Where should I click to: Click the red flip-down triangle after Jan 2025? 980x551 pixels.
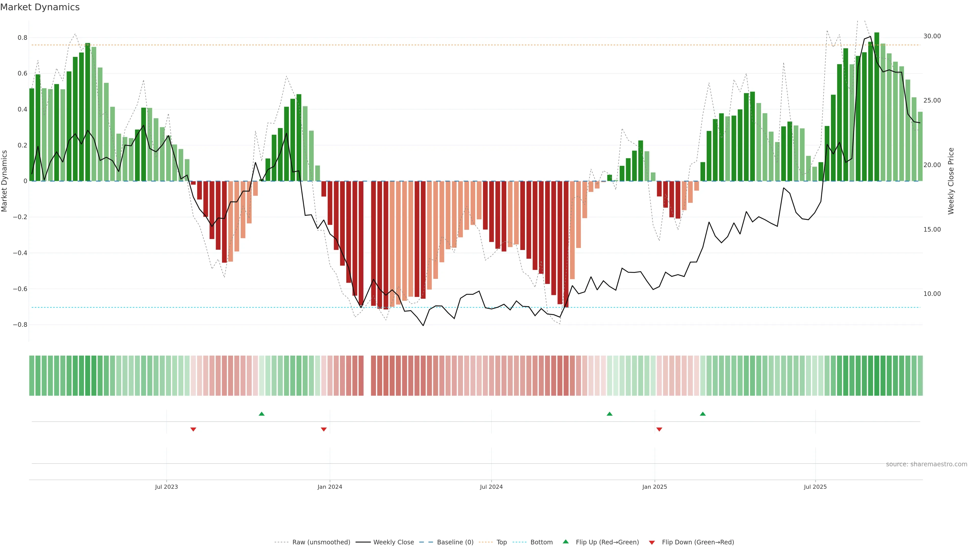coord(659,429)
